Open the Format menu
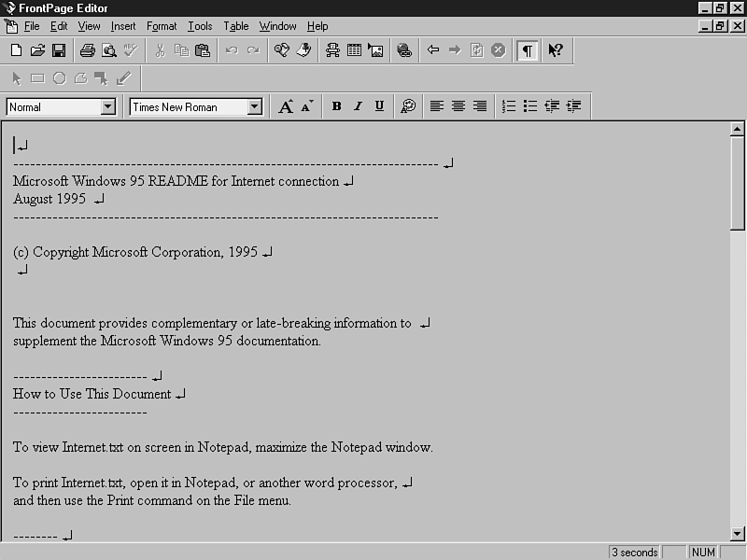 point(162,26)
